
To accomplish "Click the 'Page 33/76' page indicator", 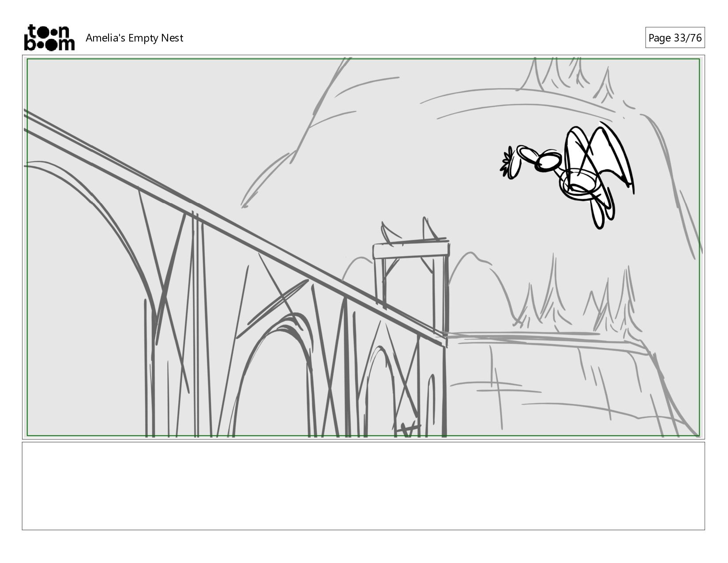I will pos(675,38).
